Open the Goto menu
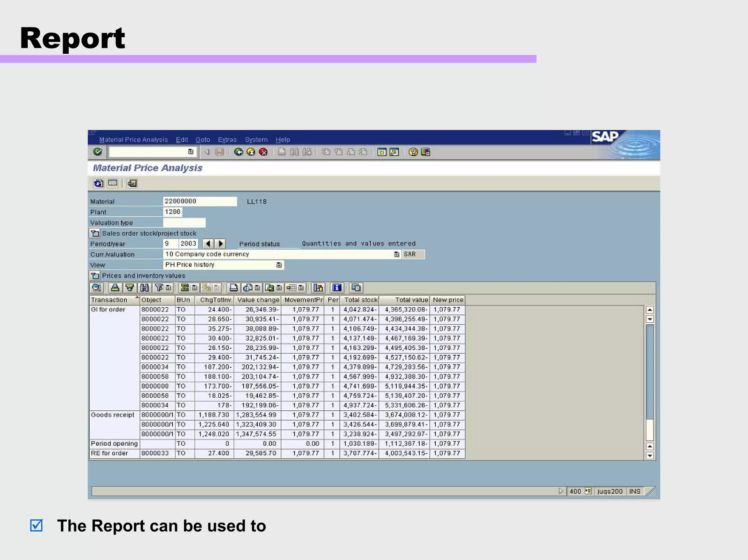The image size is (748, 560). pos(203,139)
